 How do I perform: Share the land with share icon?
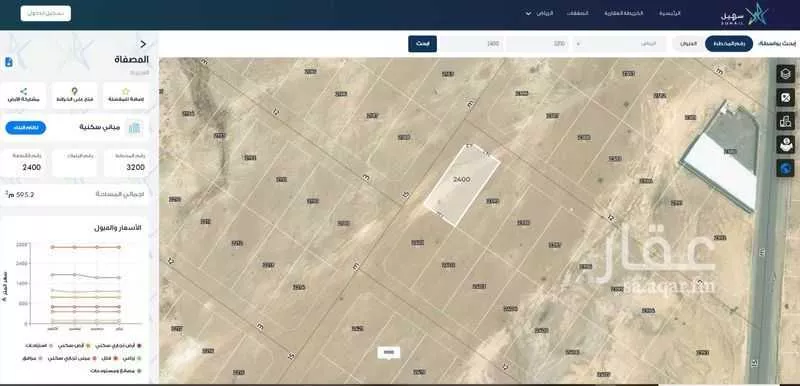click(x=23, y=95)
